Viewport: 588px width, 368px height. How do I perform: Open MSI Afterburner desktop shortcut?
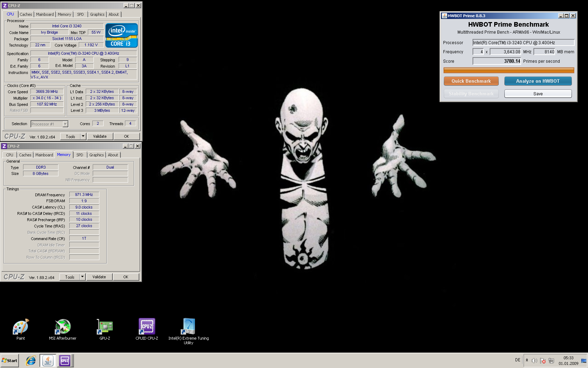click(x=63, y=329)
